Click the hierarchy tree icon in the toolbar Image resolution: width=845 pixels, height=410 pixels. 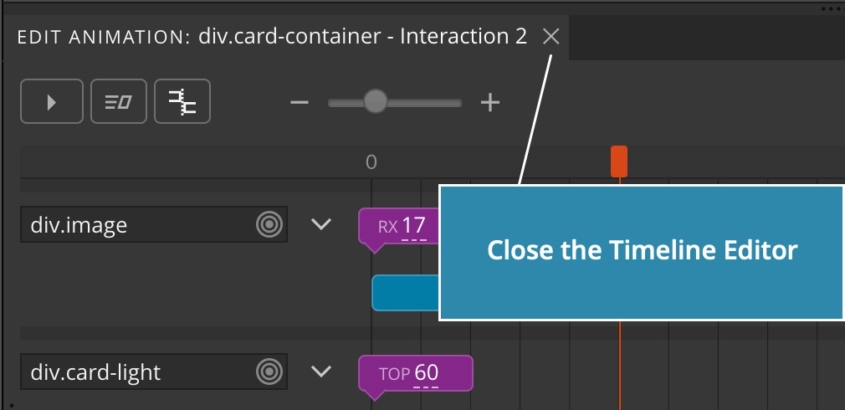pyautogui.click(x=182, y=101)
